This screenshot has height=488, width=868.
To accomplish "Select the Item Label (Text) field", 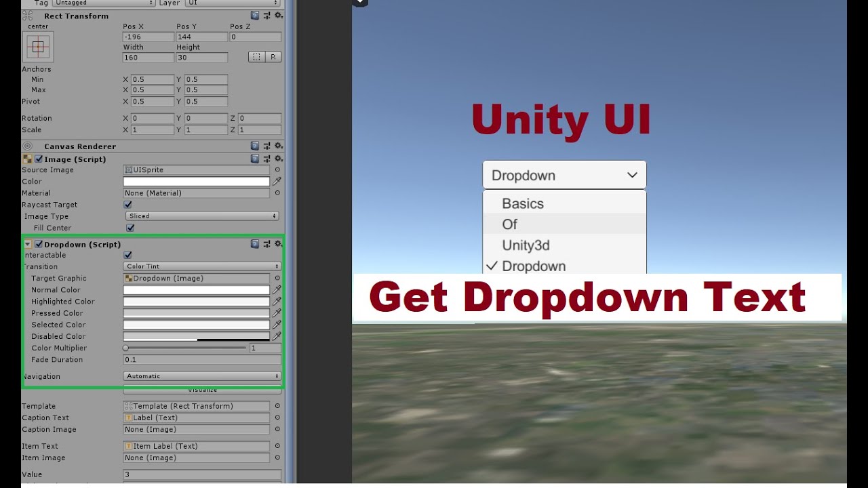I will pos(197,446).
